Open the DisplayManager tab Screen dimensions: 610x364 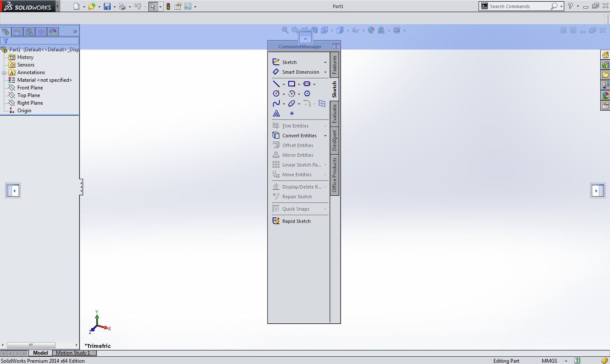tap(53, 32)
